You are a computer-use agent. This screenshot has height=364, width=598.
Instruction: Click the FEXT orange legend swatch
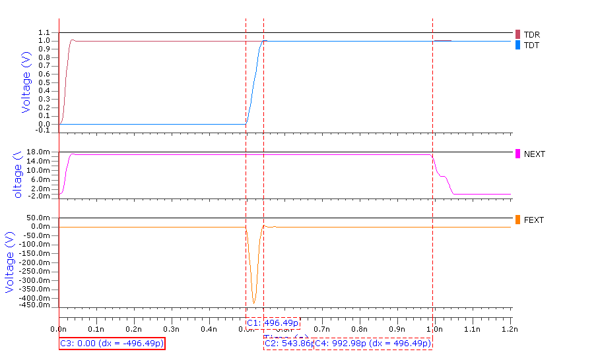pos(517,220)
